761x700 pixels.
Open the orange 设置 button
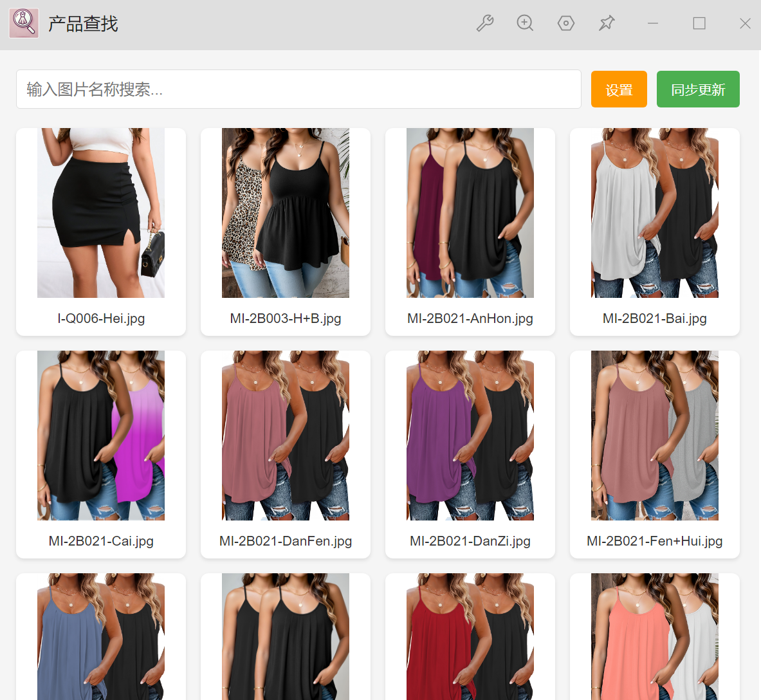click(x=619, y=89)
